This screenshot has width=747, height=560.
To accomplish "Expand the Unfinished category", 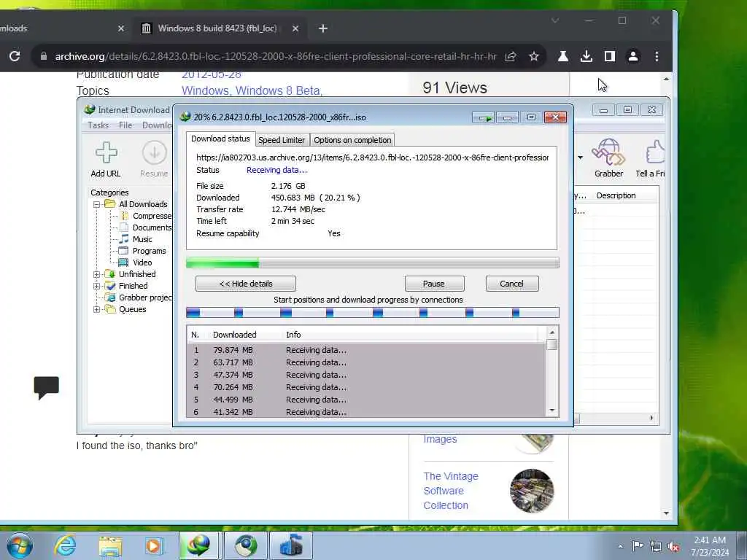I will [x=97, y=274].
